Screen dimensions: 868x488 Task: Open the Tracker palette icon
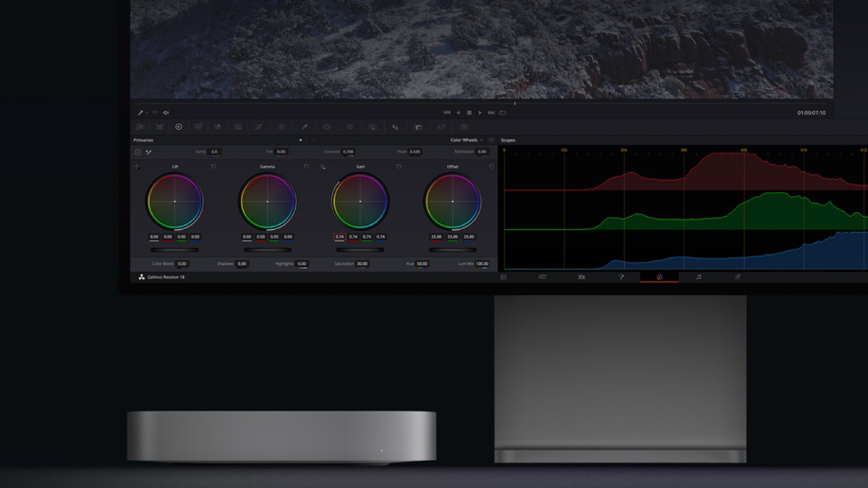[350, 127]
